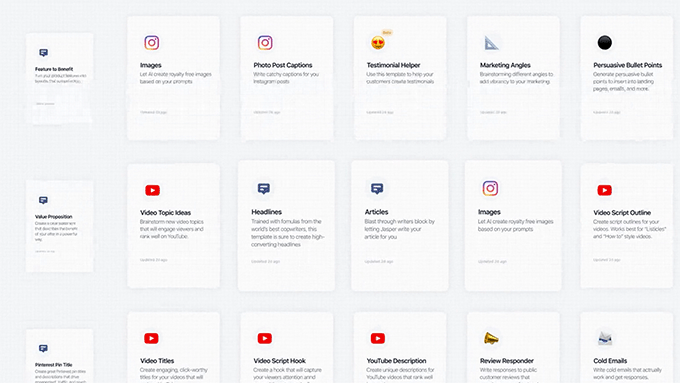Click 'Trained with formulas' Headlines description

tap(288, 233)
